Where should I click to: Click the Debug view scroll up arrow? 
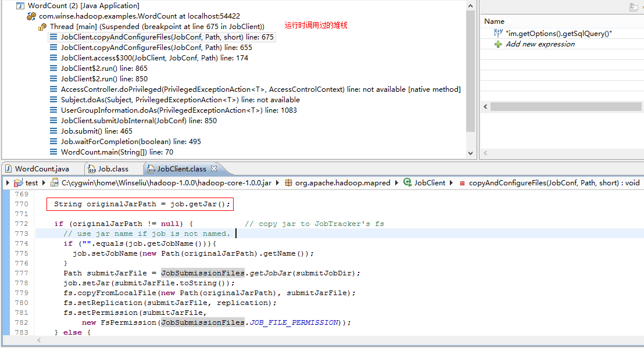tap(471, 6)
